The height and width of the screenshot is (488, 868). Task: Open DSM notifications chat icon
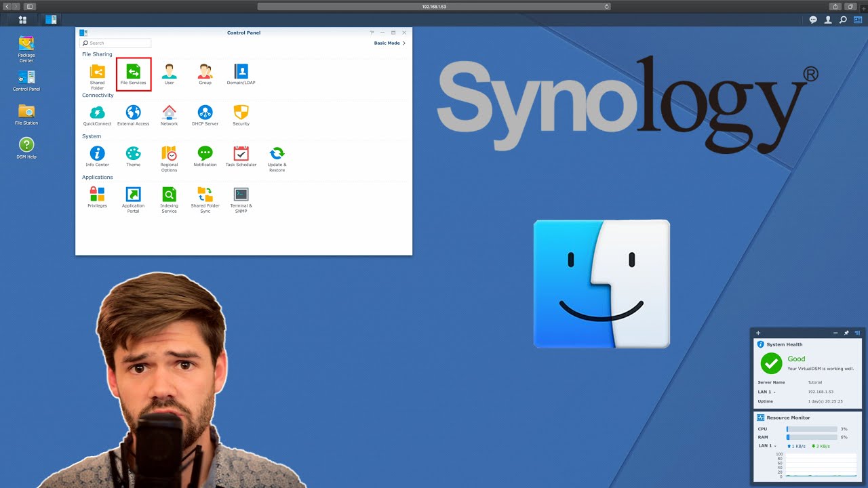[813, 20]
